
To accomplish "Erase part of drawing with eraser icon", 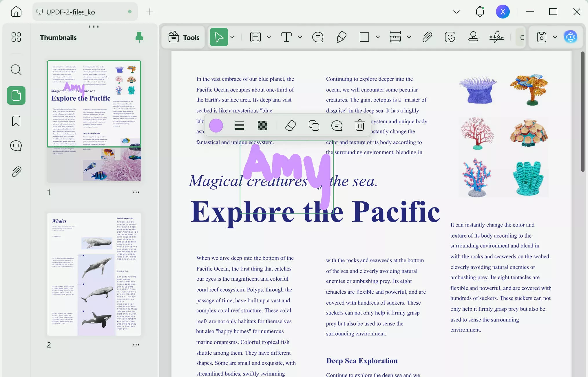I will pos(291,126).
